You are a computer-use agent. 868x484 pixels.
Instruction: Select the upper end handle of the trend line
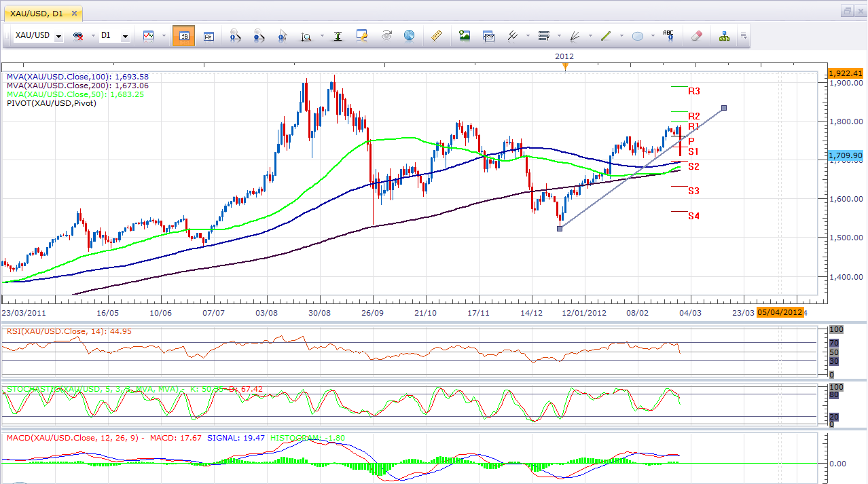click(724, 108)
